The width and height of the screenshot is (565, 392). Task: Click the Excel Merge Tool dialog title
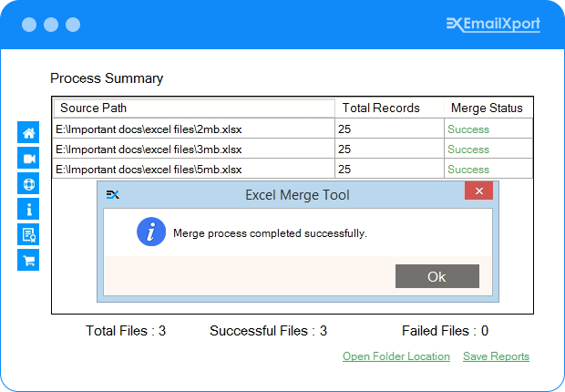click(x=297, y=195)
